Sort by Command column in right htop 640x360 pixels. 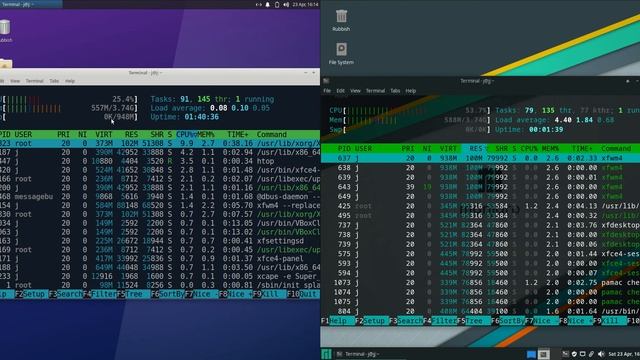tap(616, 149)
